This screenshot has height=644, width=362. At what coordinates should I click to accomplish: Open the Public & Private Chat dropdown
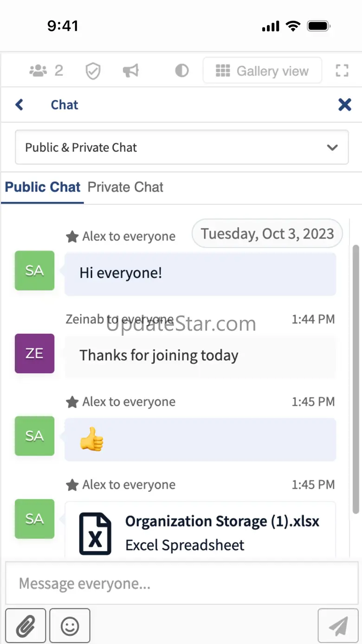(181, 148)
